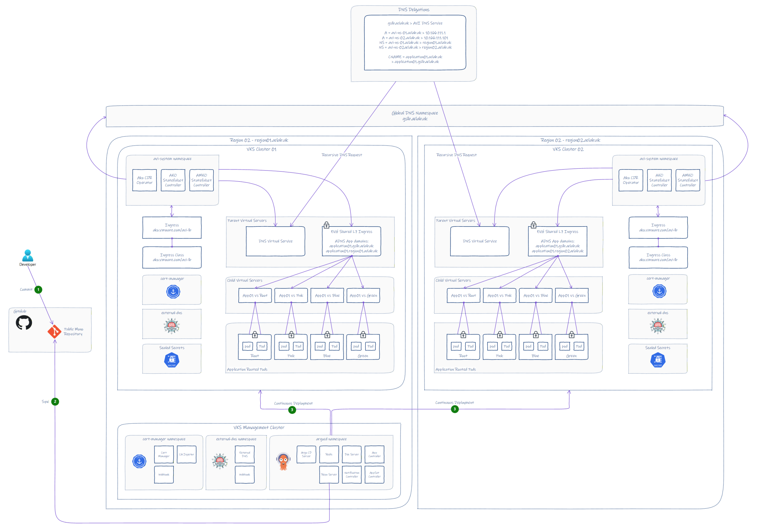Click the CA Injector box
758x532 pixels.
(187, 454)
